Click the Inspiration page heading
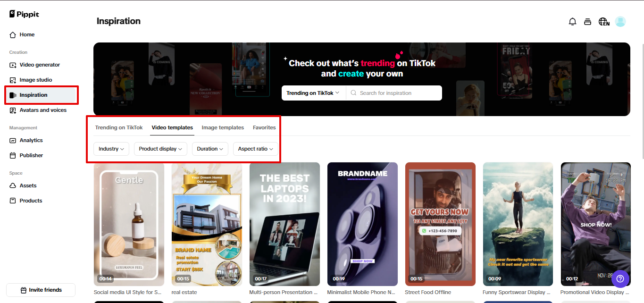Image resolution: width=644 pixels, height=303 pixels. (x=118, y=21)
